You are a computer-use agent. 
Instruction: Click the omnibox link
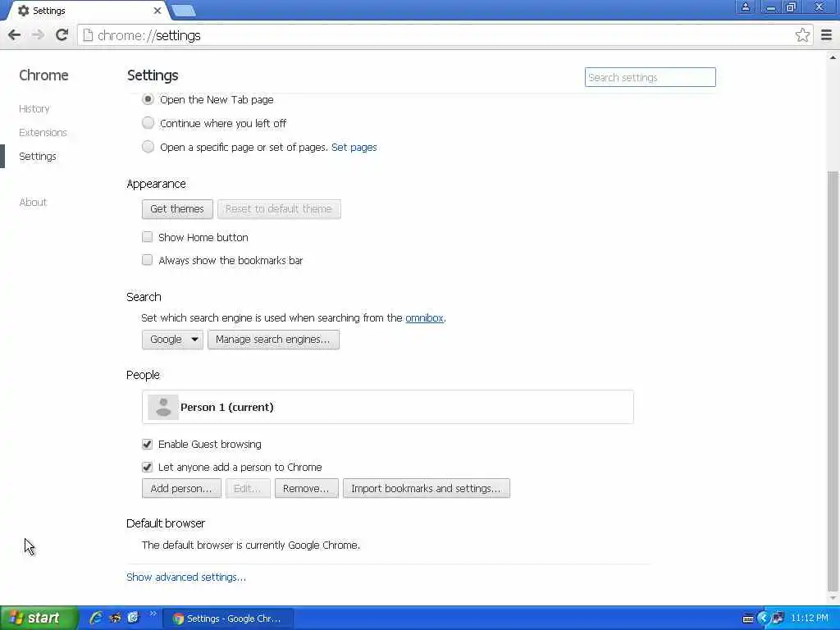(x=424, y=317)
